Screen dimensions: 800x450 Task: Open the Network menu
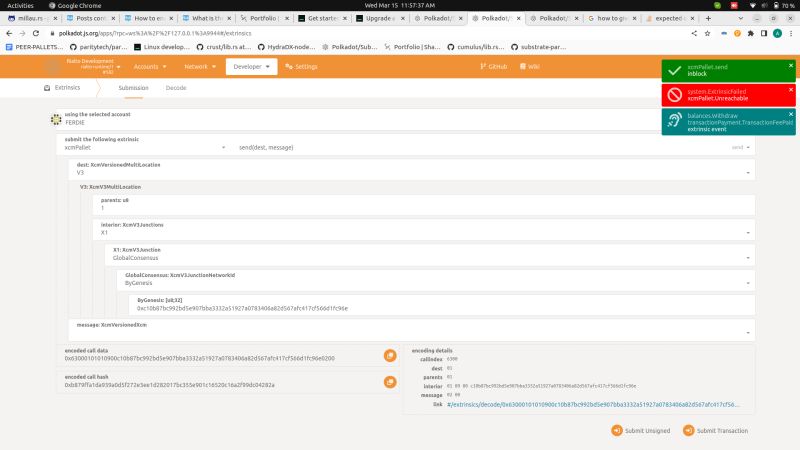click(200, 66)
